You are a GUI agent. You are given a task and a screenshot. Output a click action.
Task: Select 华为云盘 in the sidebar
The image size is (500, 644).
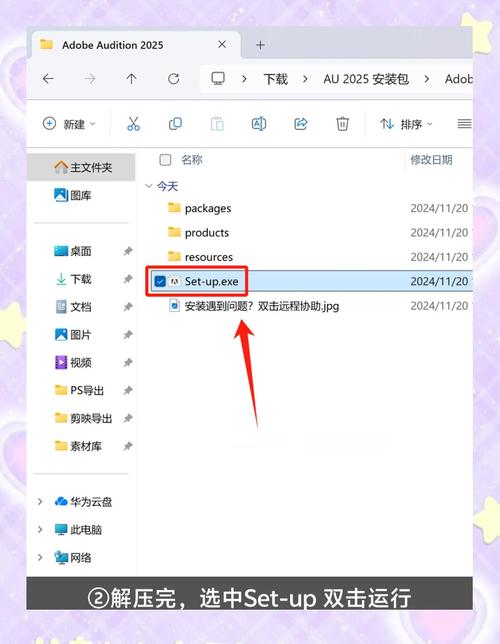click(x=83, y=502)
